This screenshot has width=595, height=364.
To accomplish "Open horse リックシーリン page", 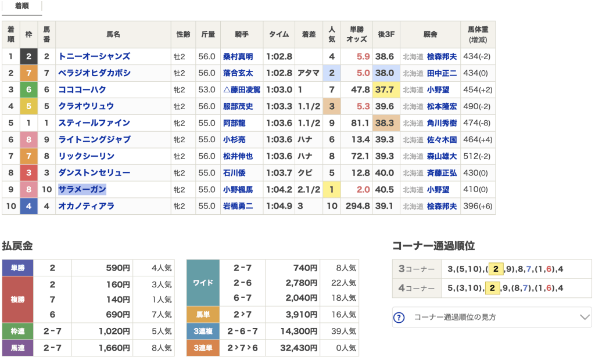I will coord(86,156).
